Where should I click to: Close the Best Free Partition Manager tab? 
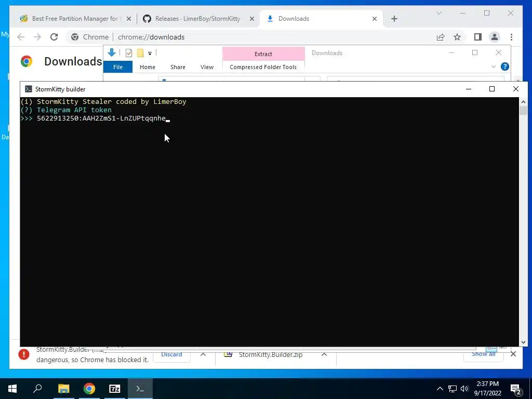[129, 19]
